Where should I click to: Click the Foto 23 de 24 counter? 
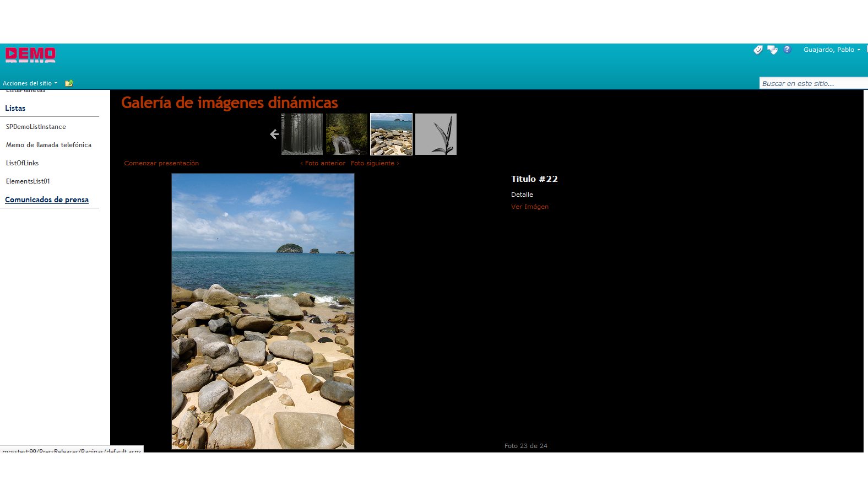526,446
